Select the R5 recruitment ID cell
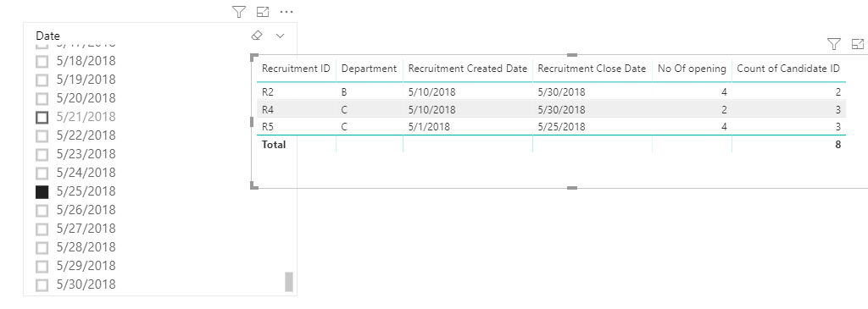 click(268, 127)
